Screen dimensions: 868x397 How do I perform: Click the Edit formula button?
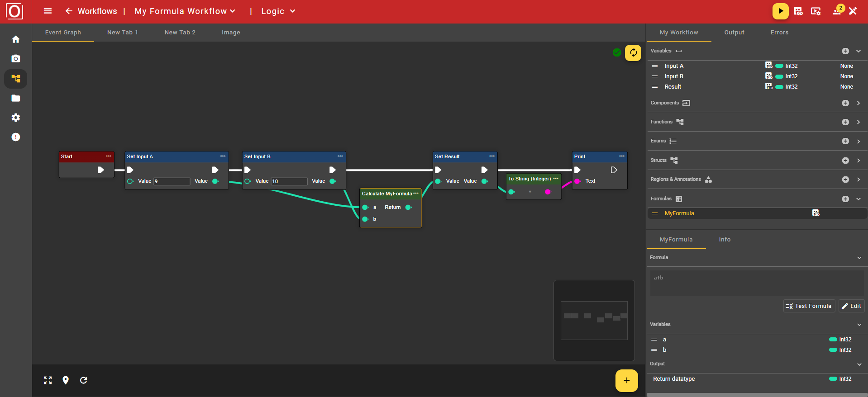coord(851,306)
